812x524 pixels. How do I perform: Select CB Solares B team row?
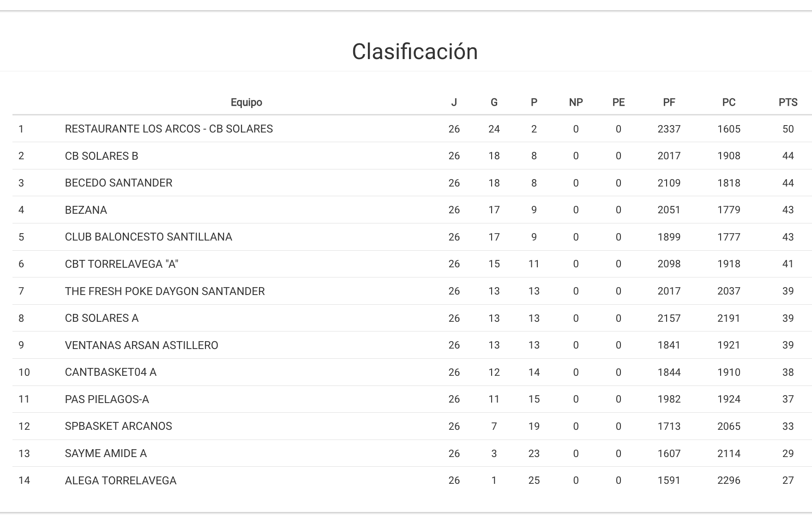tap(102, 156)
